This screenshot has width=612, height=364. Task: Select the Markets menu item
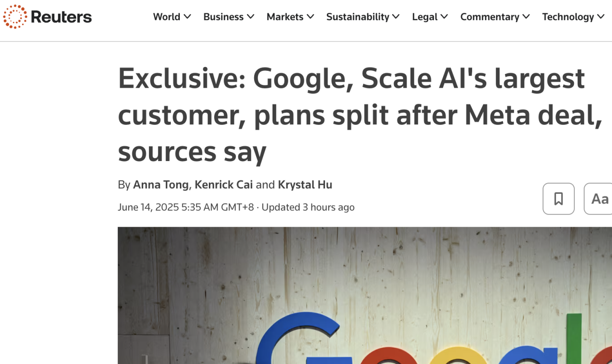(285, 17)
